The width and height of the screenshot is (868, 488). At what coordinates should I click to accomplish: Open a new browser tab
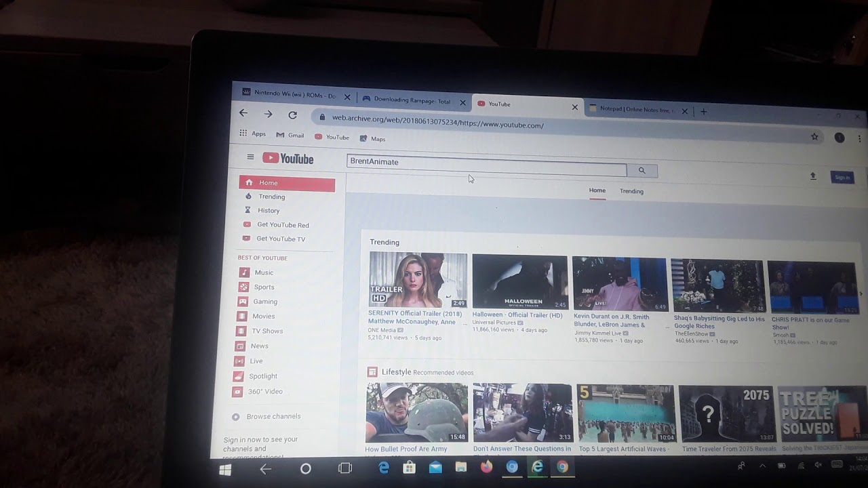(x=703, y=112)
